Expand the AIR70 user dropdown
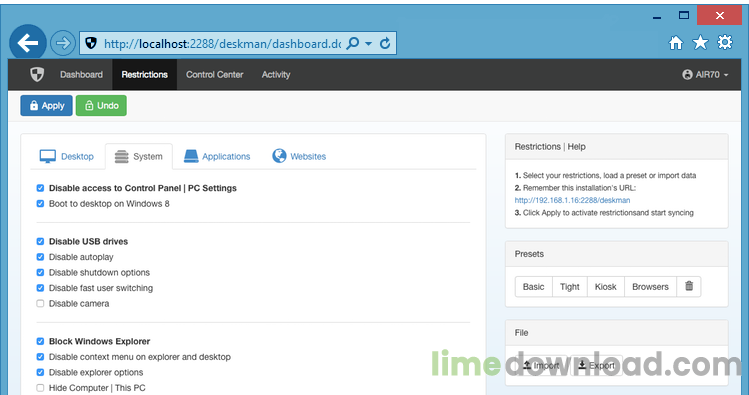This screenshot has width=749, height=395. pyautogui.click(x=706, y=75)
